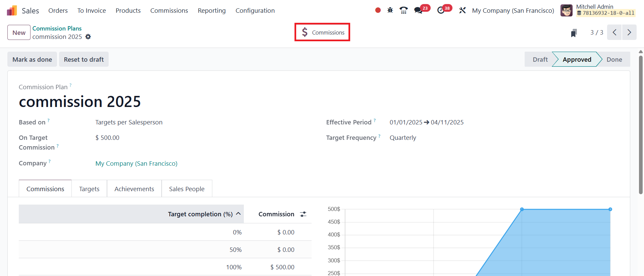Open the conversations chat icon
Screen dimensions: 644x276
tap(418, 10)
